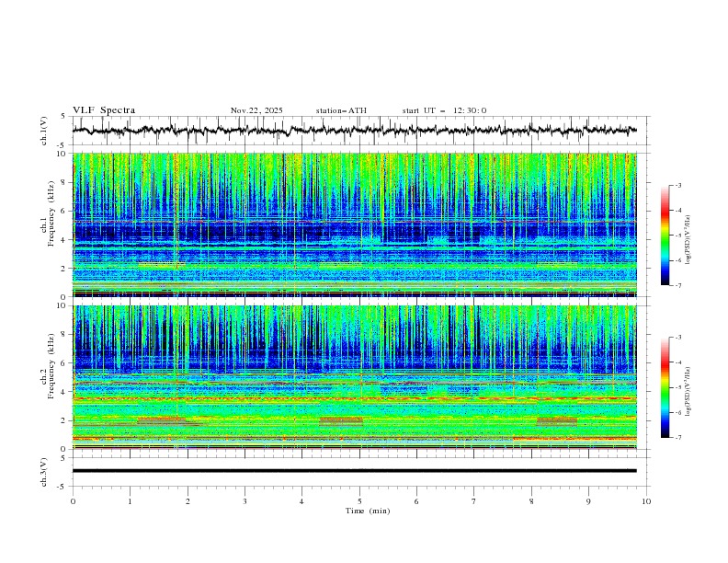Click inside the ch.2 spectrogram panel

(355, 377)
